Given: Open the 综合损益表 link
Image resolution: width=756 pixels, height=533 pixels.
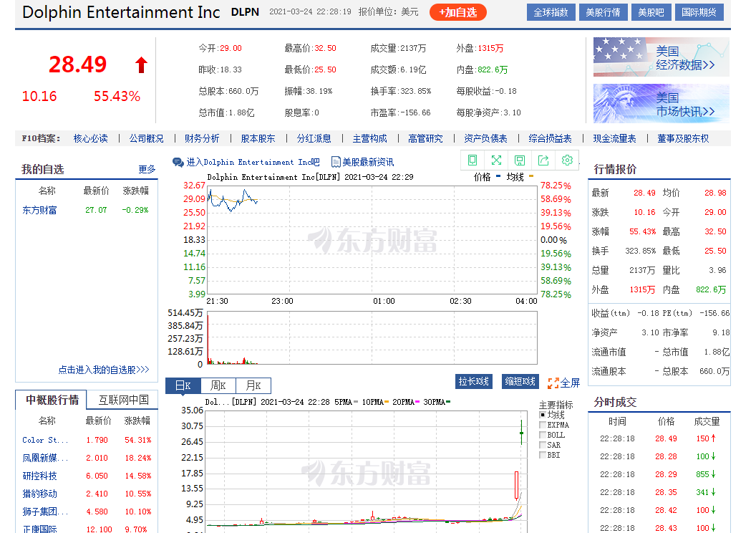Looking at the screenshot, I should pos(550,139).
